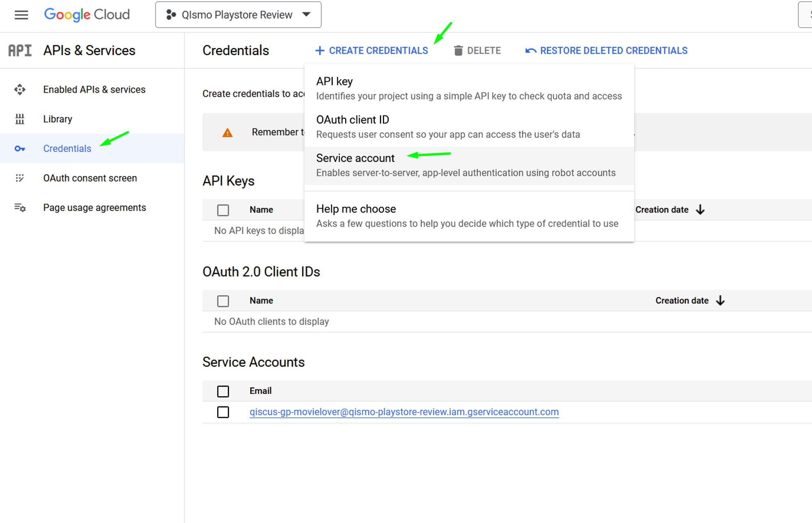Click the API logo icon

pos(20,50)
